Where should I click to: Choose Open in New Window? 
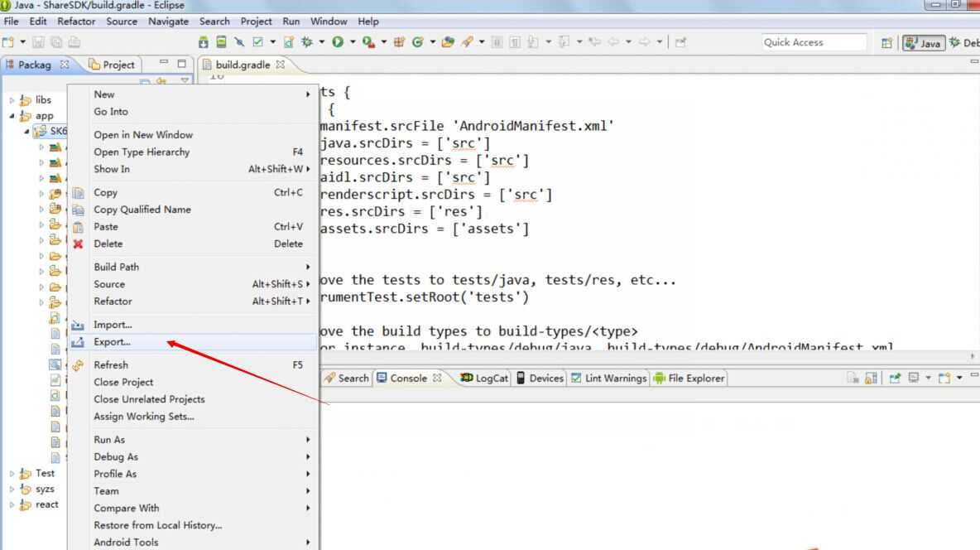[194, 134]
